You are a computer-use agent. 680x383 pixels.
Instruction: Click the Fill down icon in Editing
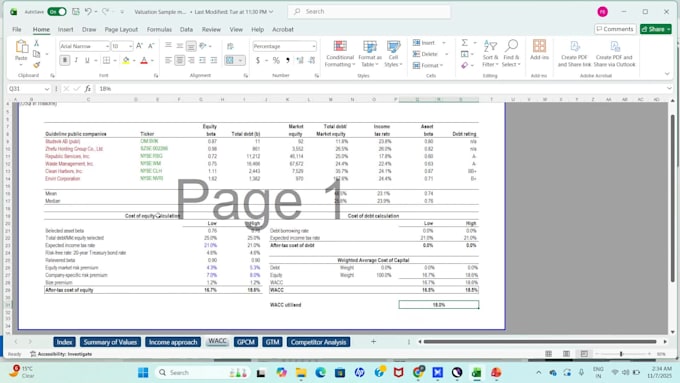coord(464,54)
